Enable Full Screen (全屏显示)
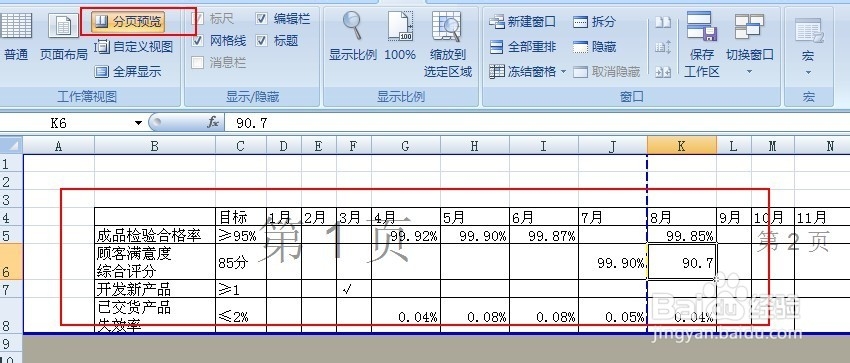 point(128,72)
